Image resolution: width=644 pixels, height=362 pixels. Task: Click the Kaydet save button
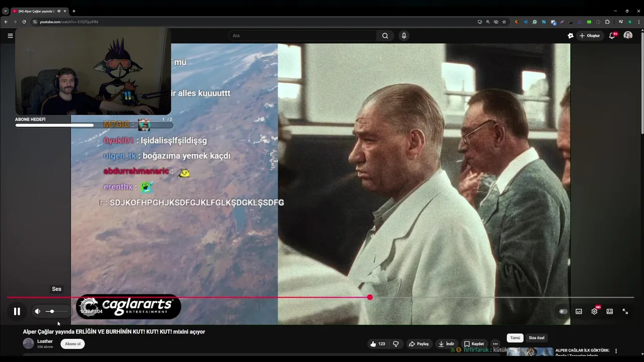point(474,344)
